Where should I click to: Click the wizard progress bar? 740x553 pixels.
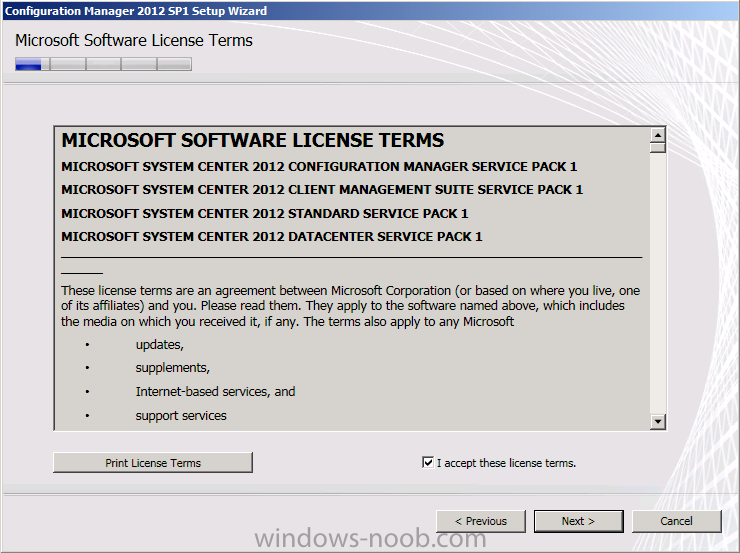pyautogui.click(x=103, y=64)
